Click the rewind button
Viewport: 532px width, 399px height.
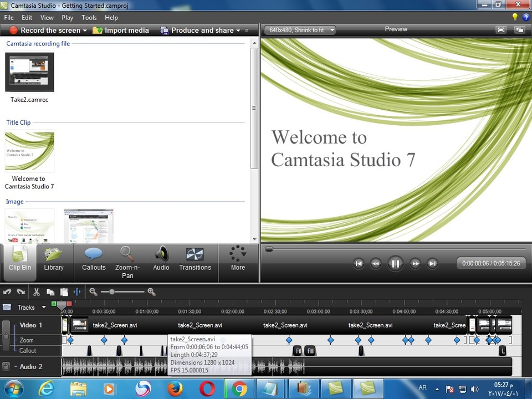pyautogui.click(x=376, y=263)
